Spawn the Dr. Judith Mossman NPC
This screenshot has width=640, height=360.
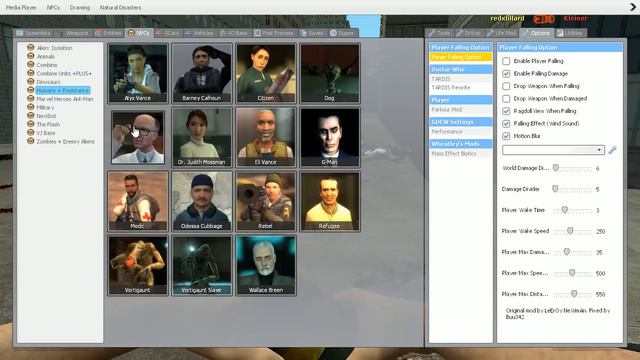tap(202, 137)
